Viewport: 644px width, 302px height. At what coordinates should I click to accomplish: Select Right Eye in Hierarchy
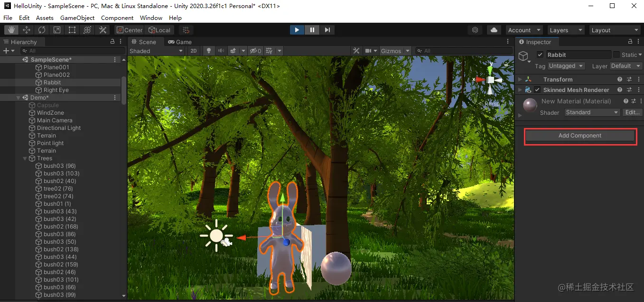(56, 90)
